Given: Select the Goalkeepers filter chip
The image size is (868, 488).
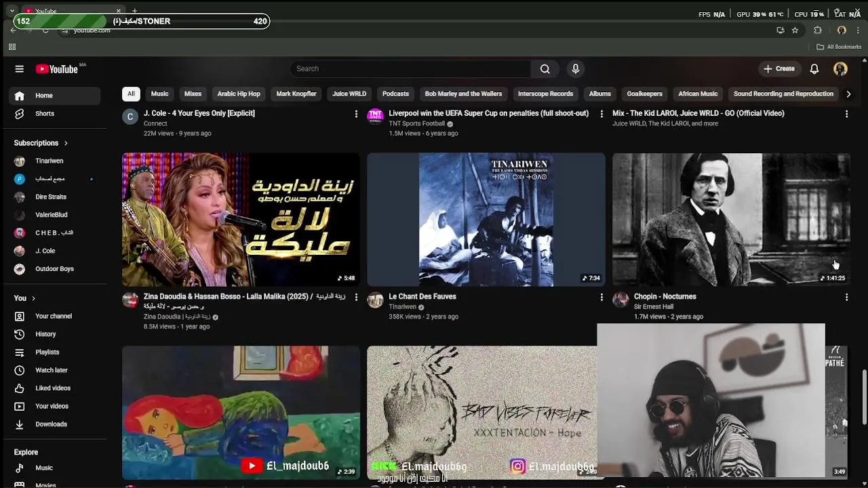Looking at the screenshot, I should [x=644, y=94].
